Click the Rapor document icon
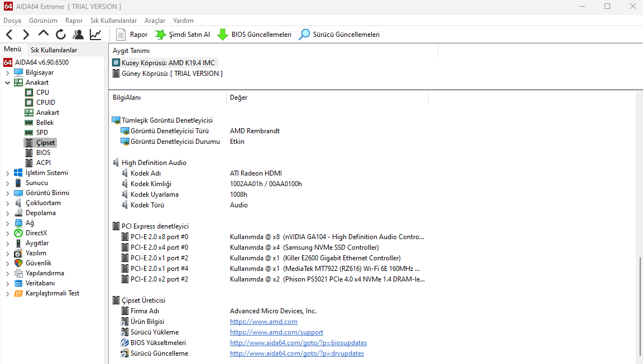Viewport: 643px width, 364px height. click(x=121, y=35)
